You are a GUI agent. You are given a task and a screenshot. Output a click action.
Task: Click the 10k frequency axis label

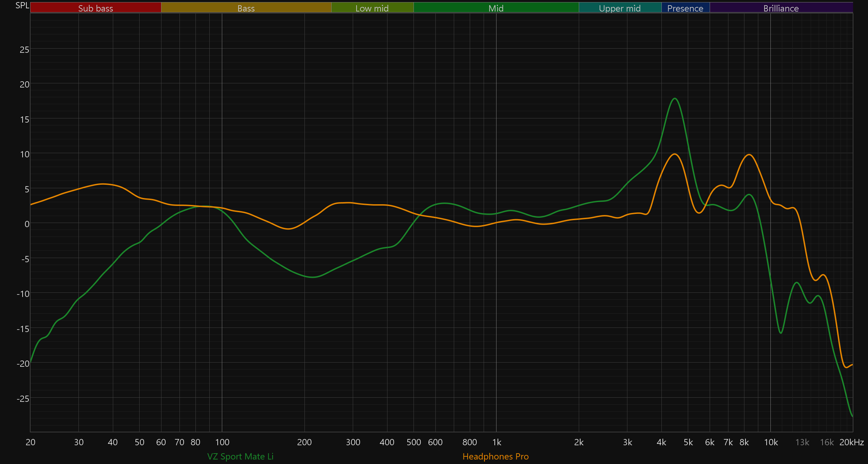click(x=771, y=442)
